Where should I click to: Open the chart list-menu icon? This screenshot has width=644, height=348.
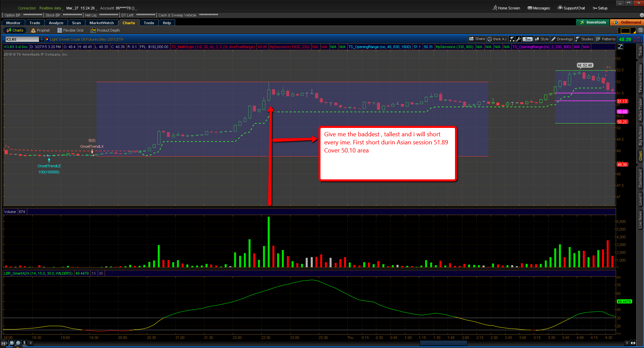(640, 30)
